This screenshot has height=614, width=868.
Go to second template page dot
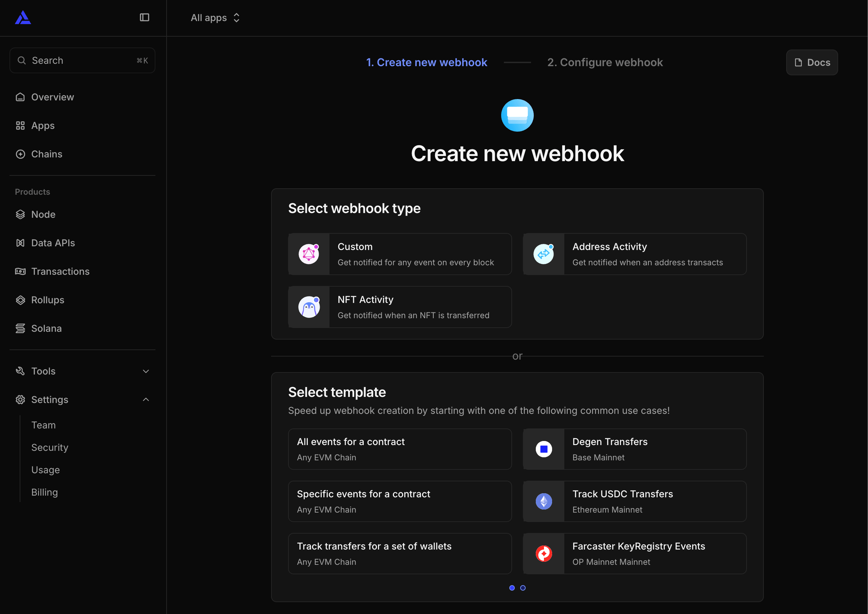click(523, 588)
